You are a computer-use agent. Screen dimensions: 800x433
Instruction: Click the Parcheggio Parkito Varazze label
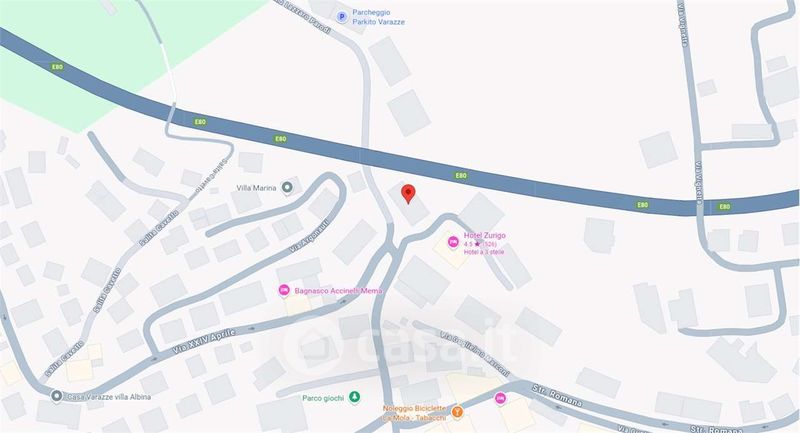[x=378, y=17]
